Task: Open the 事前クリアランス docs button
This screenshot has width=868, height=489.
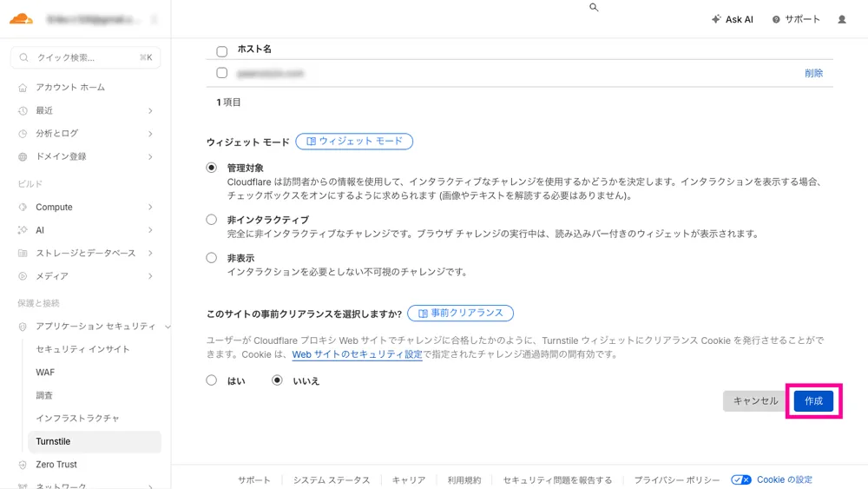Action: pyautogui.click(x=461, y=313)
